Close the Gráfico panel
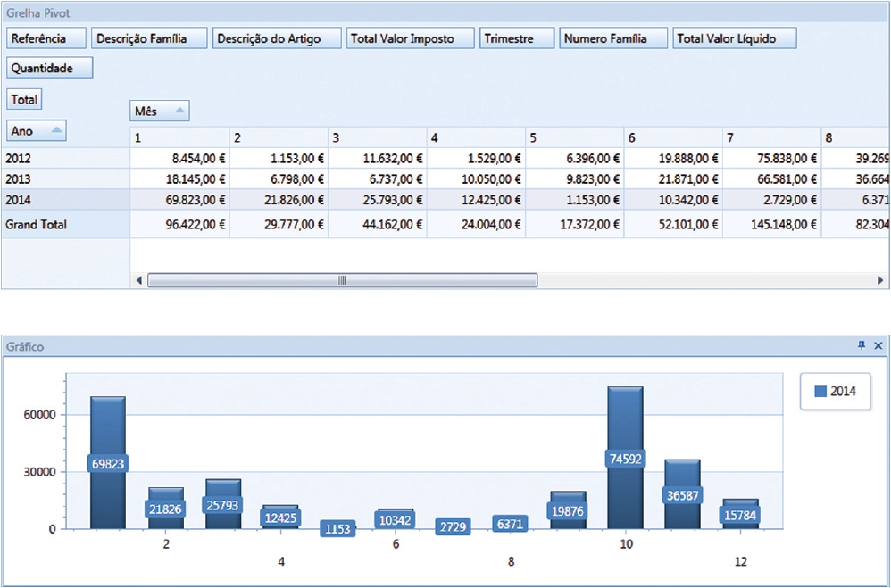 click(x=879, y=345)
